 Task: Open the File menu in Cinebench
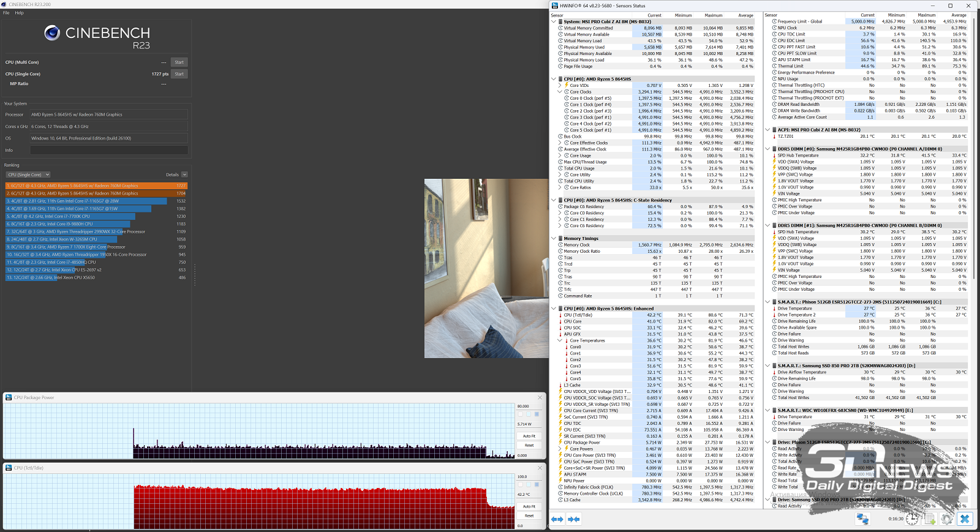6,13
